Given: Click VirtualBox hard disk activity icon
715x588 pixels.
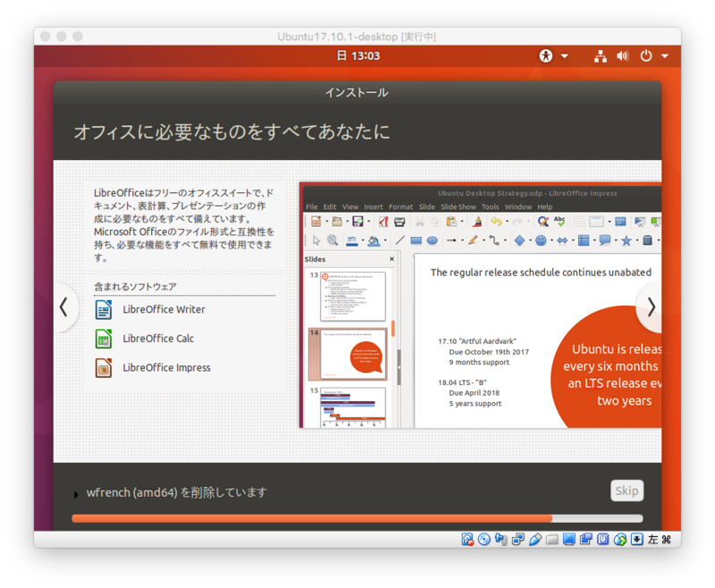Looking at the screenshot, I should (x=467, y=540).
